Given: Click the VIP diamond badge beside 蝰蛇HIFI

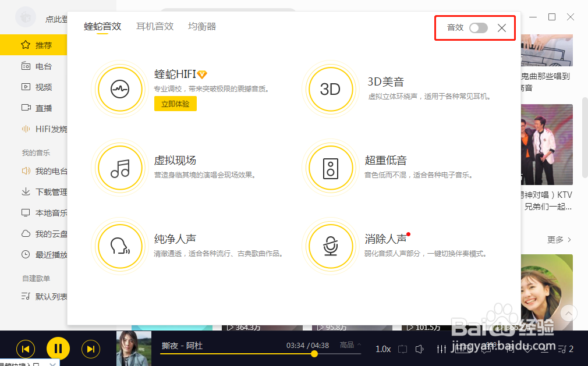Looking at the screenshot, I should pyautogui.click(x=202, y=74).
